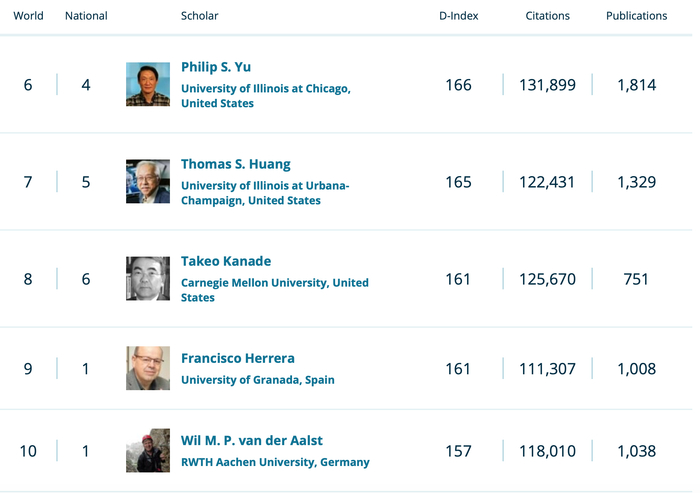
Task: Open University of Illinois at Urbana-Champaign link
Action: click(x=265, y=186)
